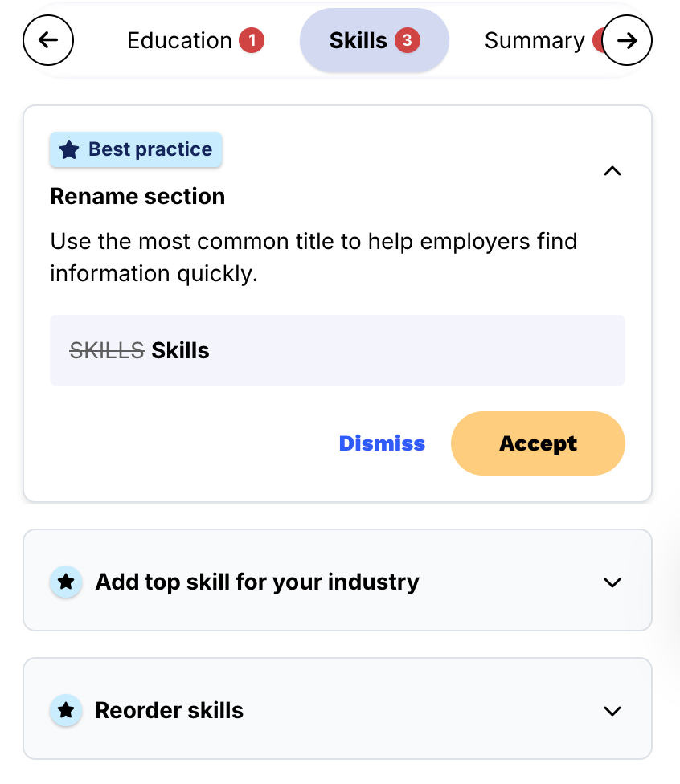680x784 pixels.
Task: Accept the section rename
Action: tap(537, 443)
